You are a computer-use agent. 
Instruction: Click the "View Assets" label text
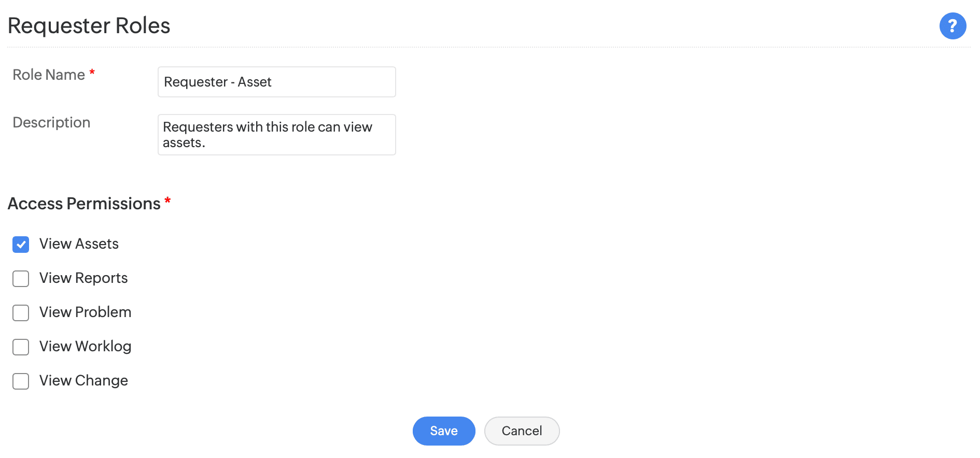click(79, 244)
